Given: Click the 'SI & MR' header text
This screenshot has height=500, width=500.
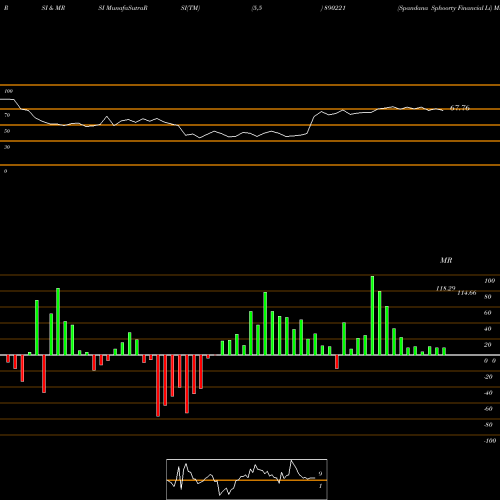Looking at the screenshot, I should (x=53, y=8).
